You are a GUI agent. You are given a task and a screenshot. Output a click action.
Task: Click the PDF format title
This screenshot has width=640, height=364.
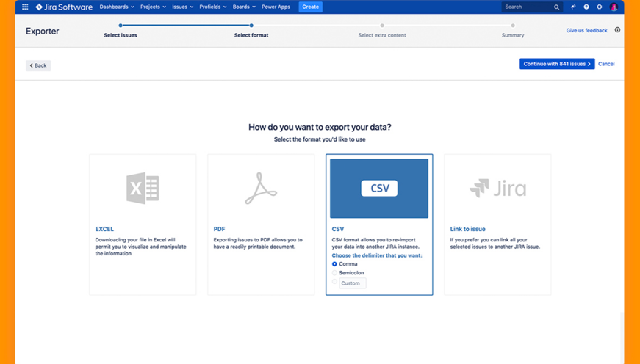[x=219, y=229]
